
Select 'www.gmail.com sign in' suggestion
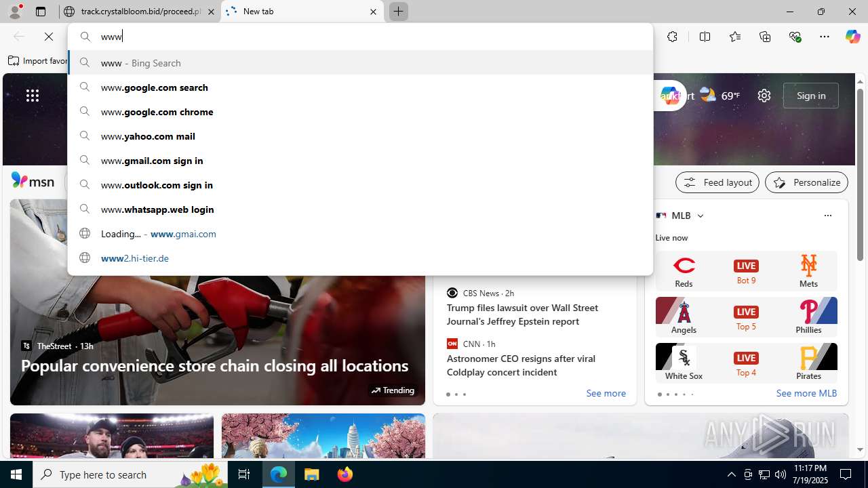pos(360,160)
